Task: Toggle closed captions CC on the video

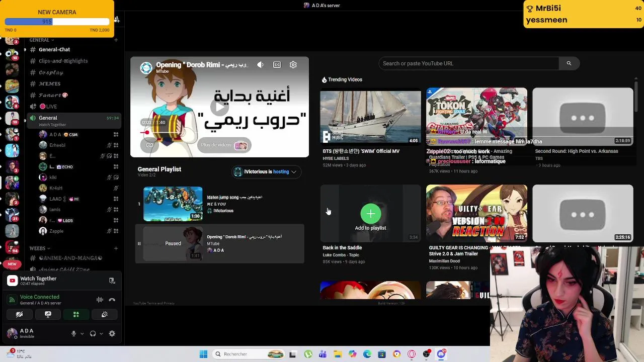Action: (277, 65)
